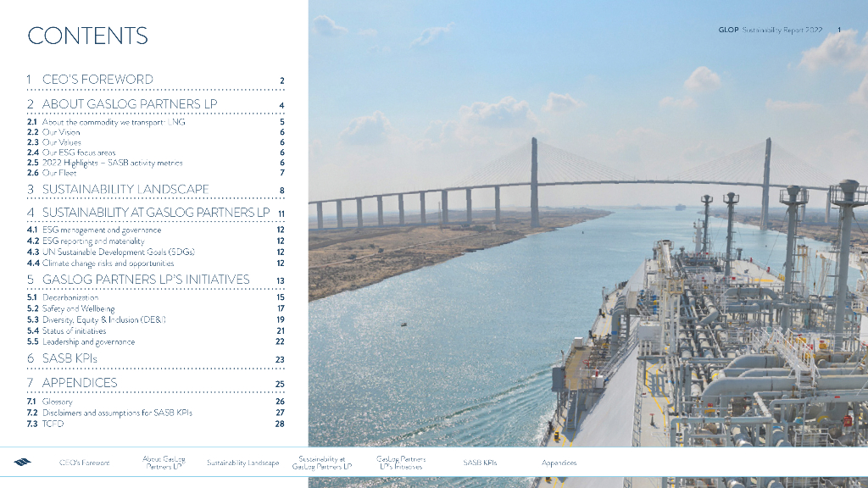Click page number 28 beside TCFD
868x488 pixels.
click(x=280, y=424)
